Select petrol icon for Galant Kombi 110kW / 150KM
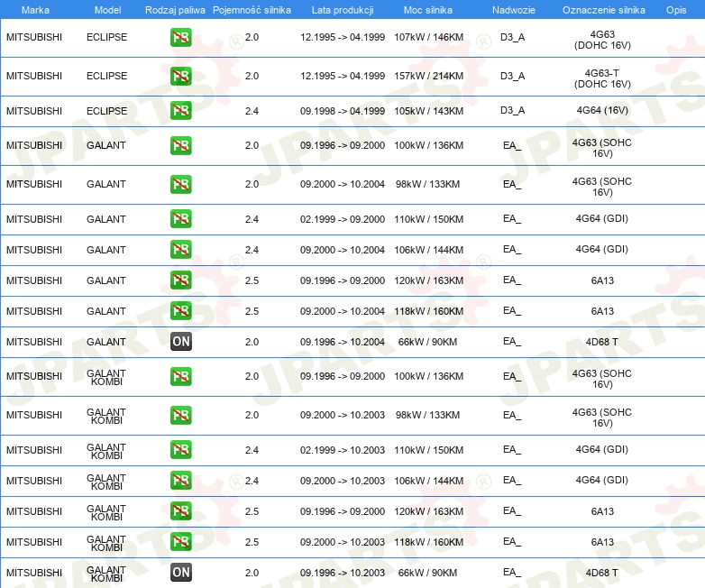This screenshot has width=705, height=588. 180,450
